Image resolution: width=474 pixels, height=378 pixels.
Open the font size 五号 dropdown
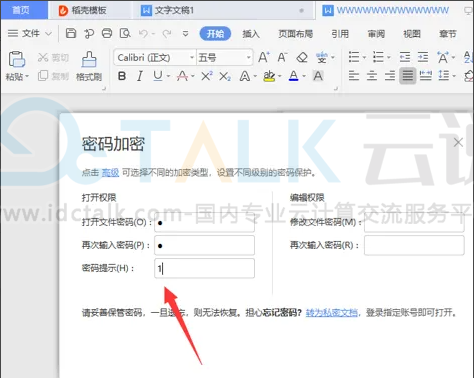(249, 58)
